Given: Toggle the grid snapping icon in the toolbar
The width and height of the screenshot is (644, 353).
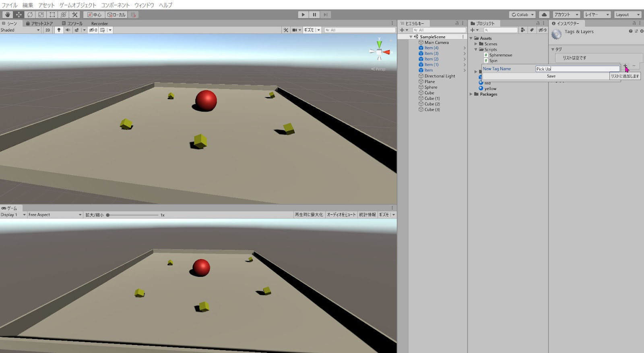Looking at the screenshot, I should pos(134,15).
